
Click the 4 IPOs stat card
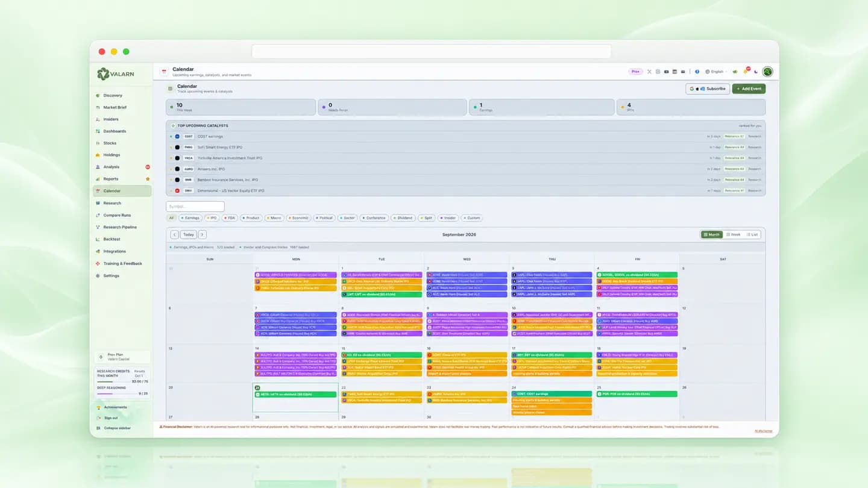(x=691, y=107)
